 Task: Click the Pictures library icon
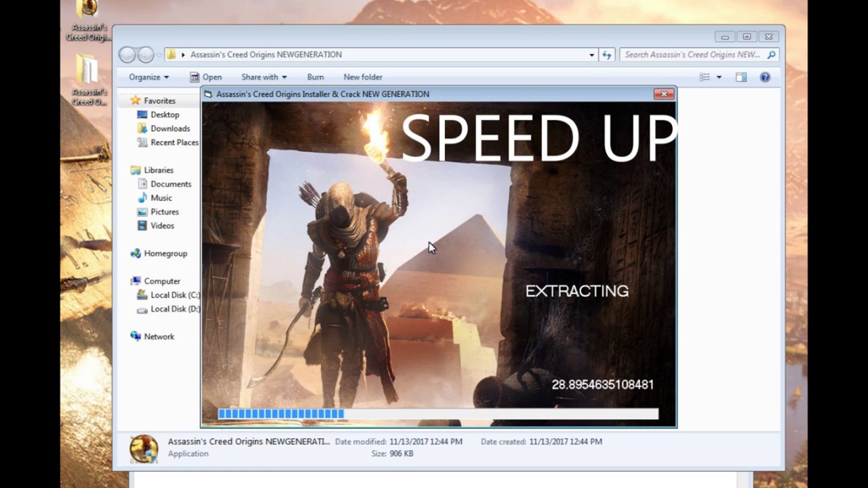[142, 211]
